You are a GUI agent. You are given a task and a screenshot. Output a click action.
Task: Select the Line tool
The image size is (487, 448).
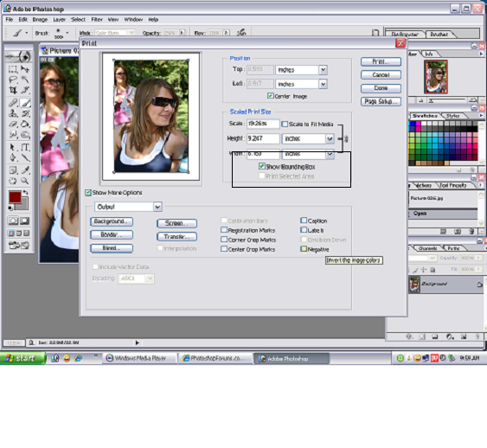(25, 157)
